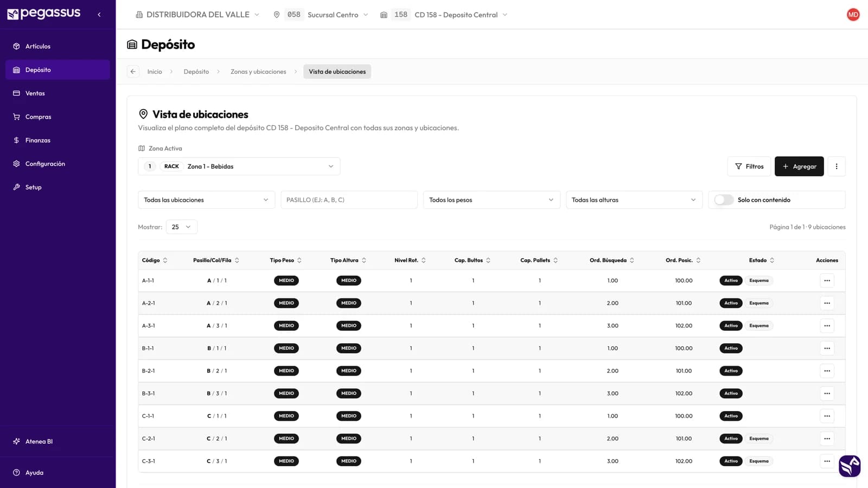Toggle Solo con contenido switch
Image resolution: width=868 pixels, height=488 pixels.
click(724, 200)
